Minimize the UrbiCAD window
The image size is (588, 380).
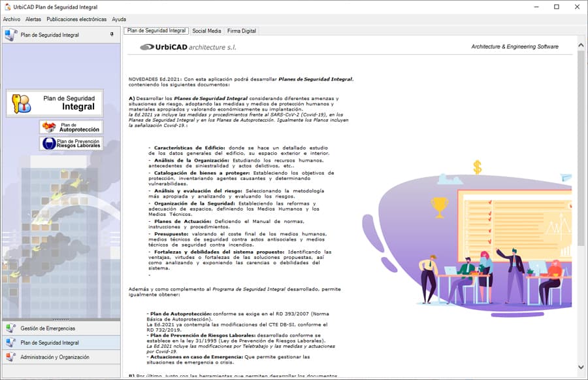536,7
